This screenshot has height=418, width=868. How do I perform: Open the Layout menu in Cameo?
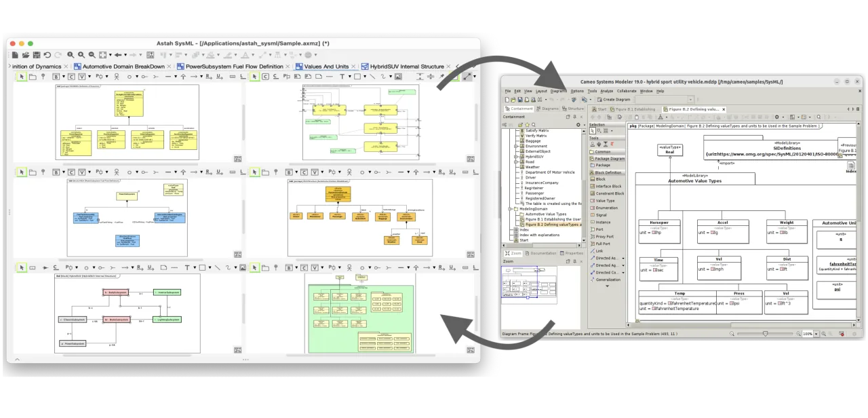pos(541,91)
